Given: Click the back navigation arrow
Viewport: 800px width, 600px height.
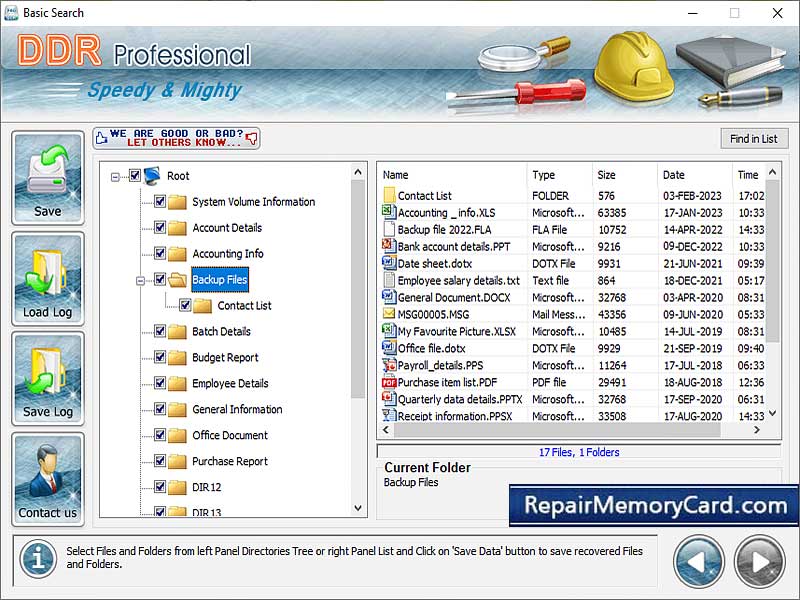Looking at the screenshot, I should point(699,561).
